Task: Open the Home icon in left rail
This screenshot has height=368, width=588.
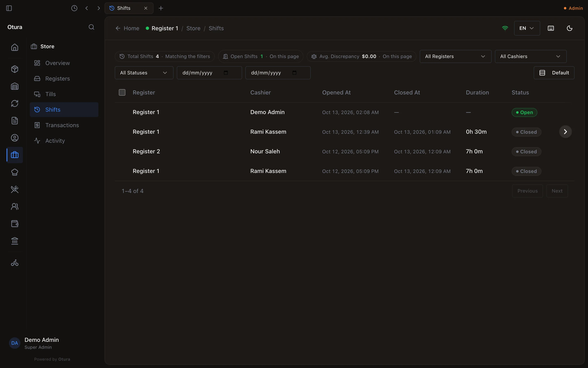Action: [14, 47]
